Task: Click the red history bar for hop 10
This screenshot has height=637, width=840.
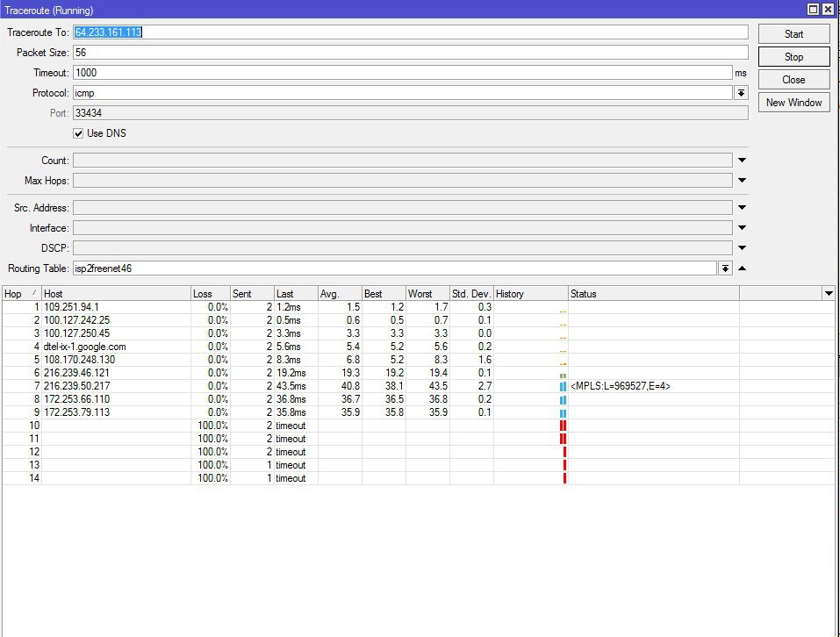Action: click(x=563, y=426)
